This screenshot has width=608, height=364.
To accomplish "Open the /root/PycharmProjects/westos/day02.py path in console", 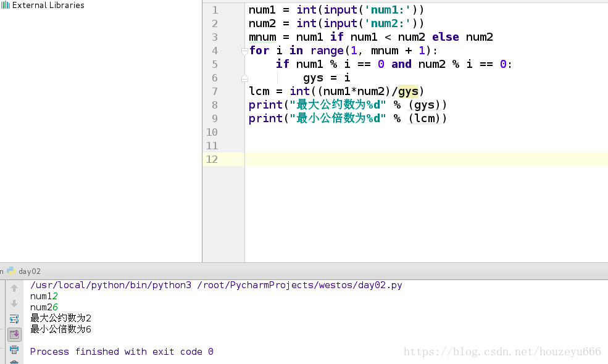I will [x=300, y=285].
